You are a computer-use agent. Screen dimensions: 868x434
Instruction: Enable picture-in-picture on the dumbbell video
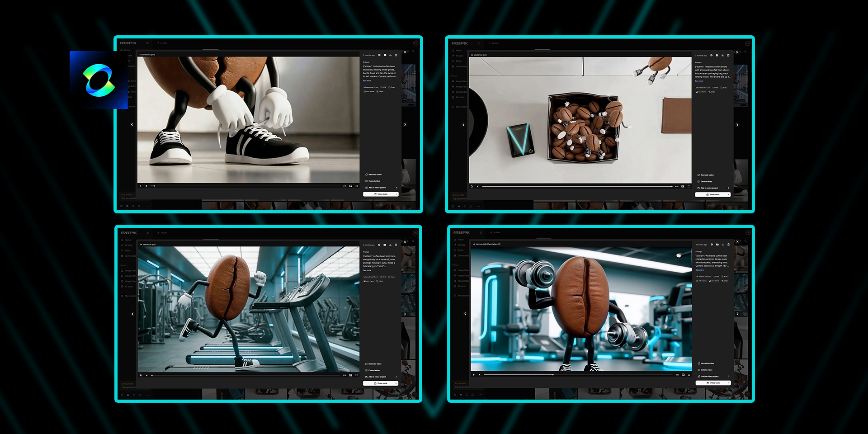click(x=683, y=375)
